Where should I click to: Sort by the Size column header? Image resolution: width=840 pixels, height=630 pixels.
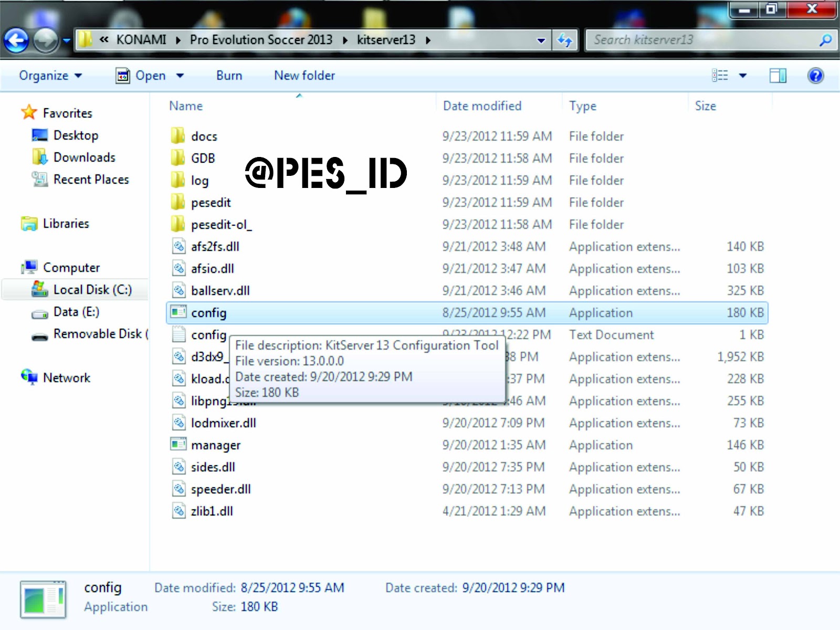tap(705, 106)
